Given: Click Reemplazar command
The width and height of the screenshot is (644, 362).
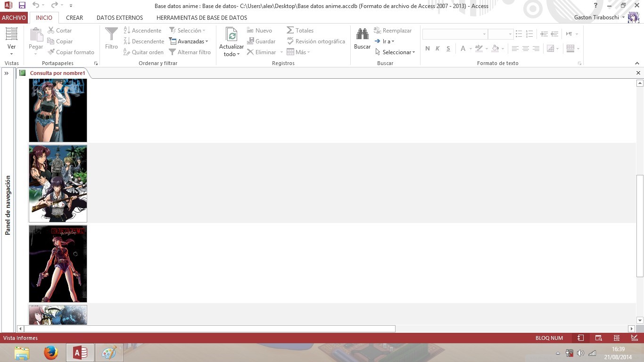Looking at the screenshot, I should click(393, 30).
